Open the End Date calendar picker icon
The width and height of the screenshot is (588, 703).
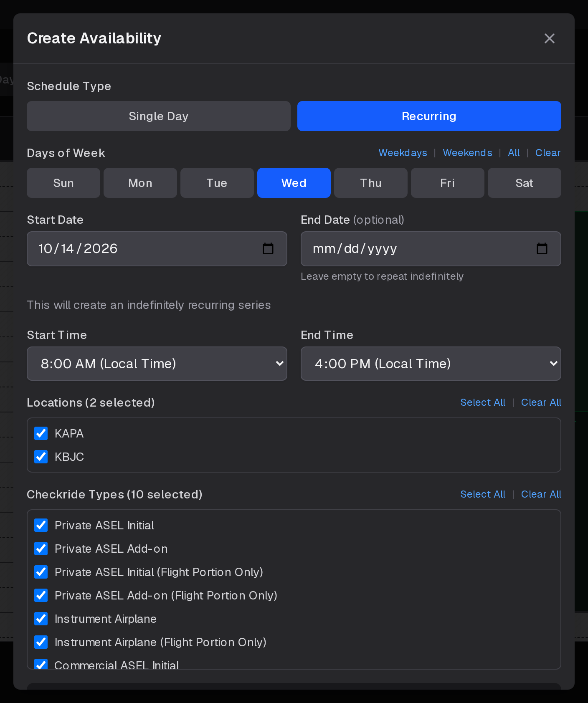click(x=542, y=249)
